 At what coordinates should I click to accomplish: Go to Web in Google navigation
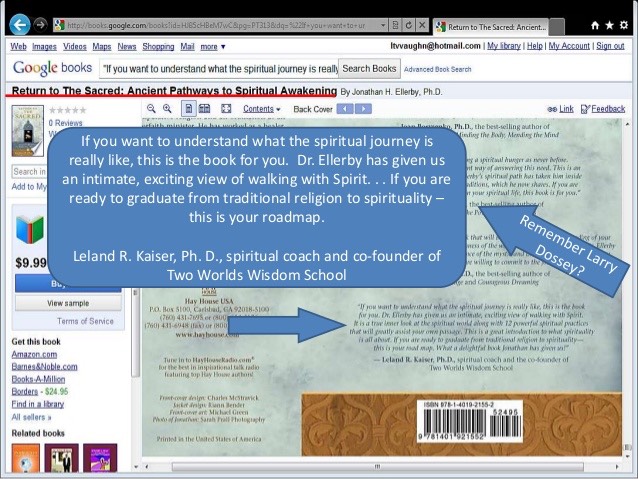click(18, 46)
